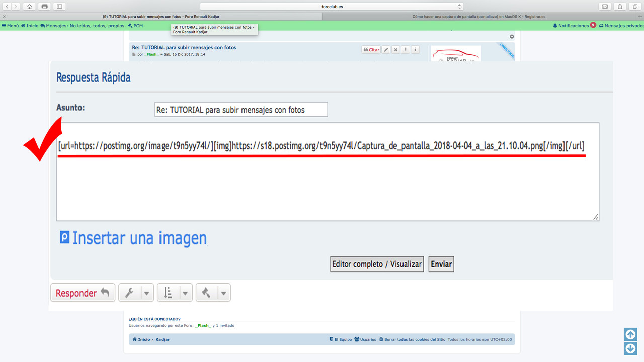Click Insertar una imagen link
Viewport: 644px width, 362px height.
click(139, 238)
